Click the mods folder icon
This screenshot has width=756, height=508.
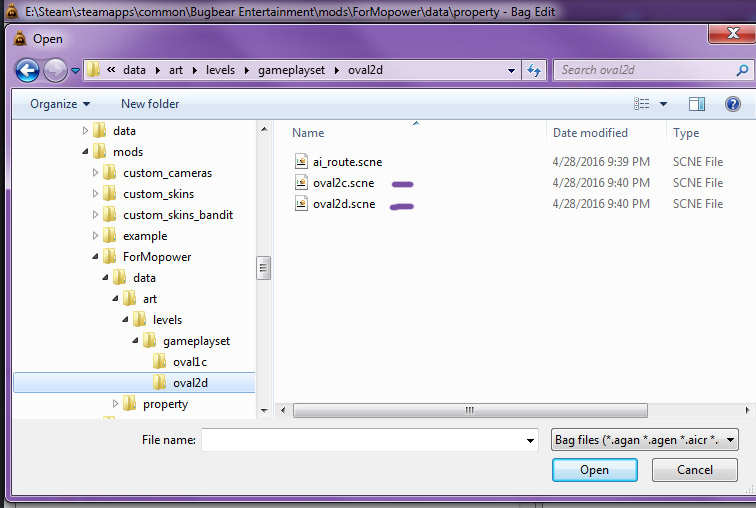[x=99, y=151]
